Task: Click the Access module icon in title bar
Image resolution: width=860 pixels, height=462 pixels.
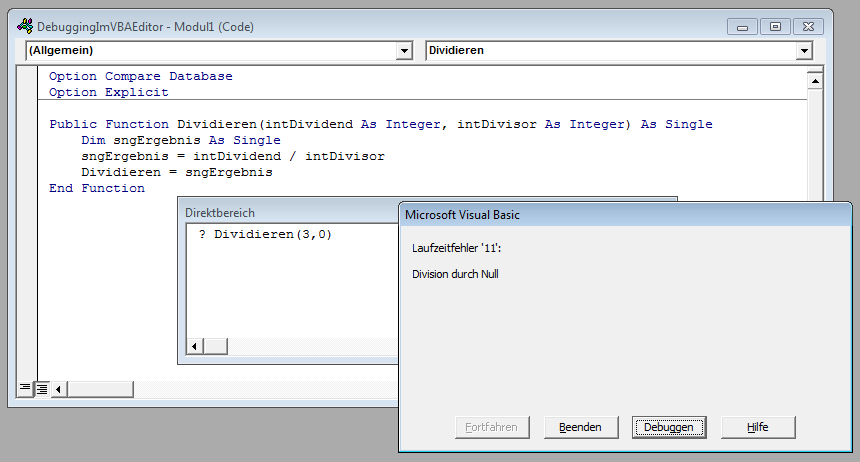Action: 25,26
